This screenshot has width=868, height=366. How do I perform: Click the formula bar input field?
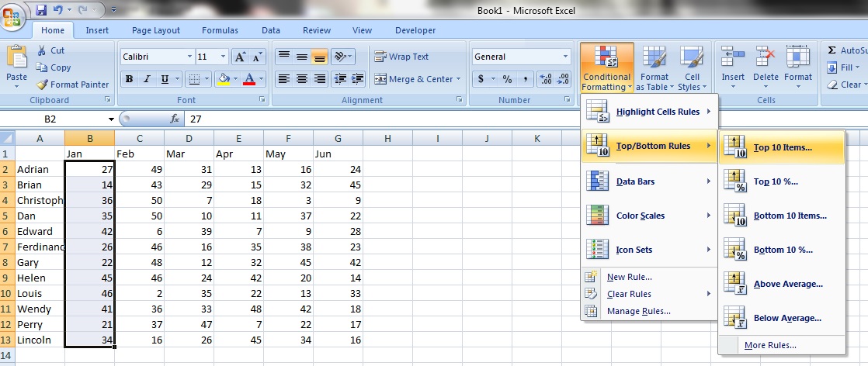[x=466, y=119]
